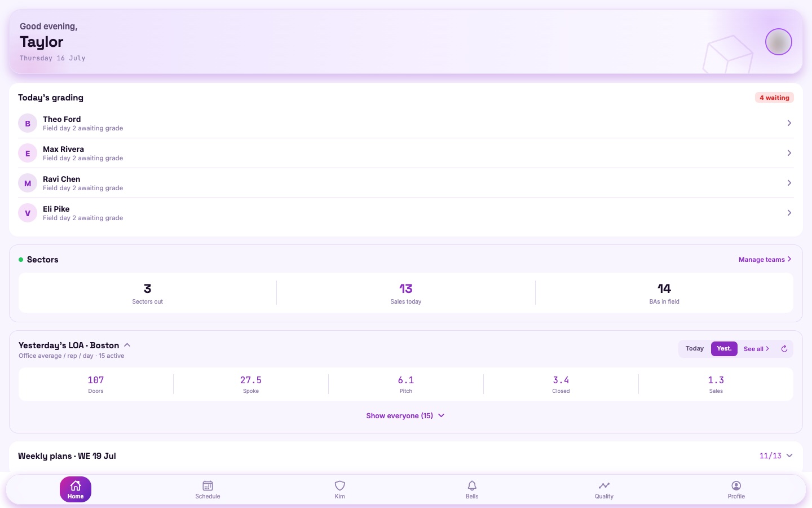This screenshot has width=812, height=508.
Task: Click Manage teams link
Action: 765,260
